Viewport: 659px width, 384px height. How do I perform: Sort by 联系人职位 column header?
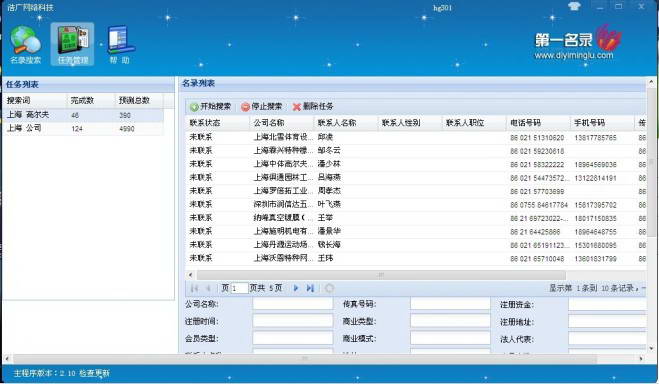pyautogui.click(x=474, y=123)
